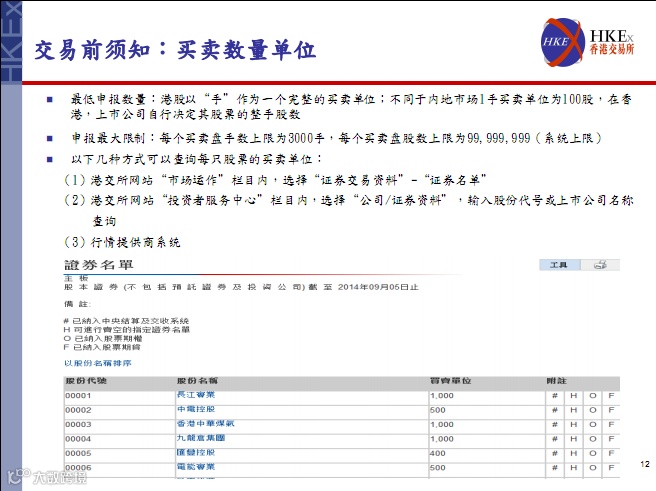Click lot size 500 in the 00006 row
The width and height of the screenshot is (656, 491).
438,468
